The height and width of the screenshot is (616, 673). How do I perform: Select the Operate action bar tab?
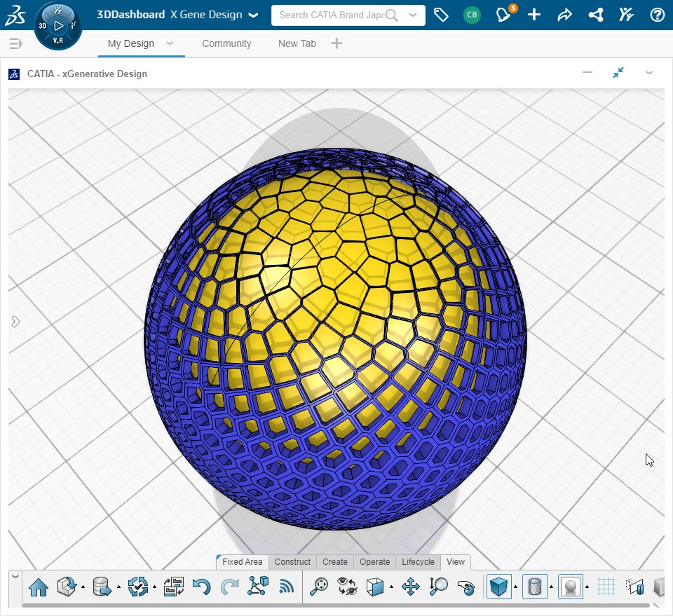[374, 562]
